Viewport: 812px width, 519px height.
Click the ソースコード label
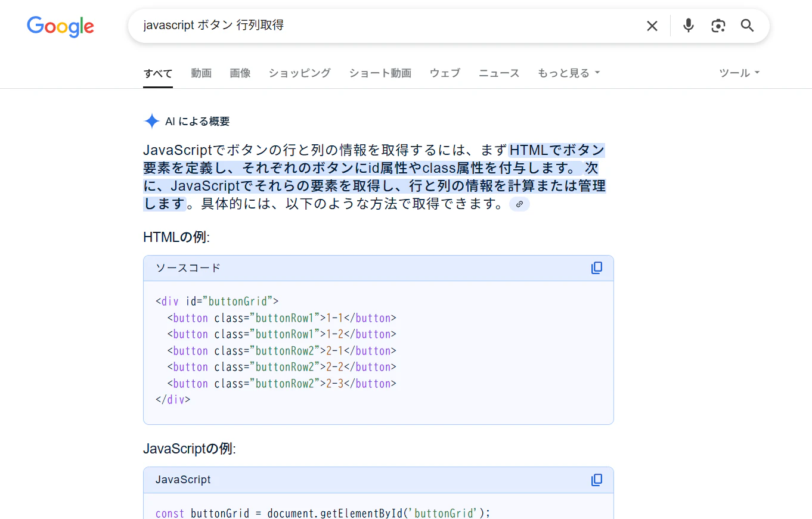pos(188,268)
